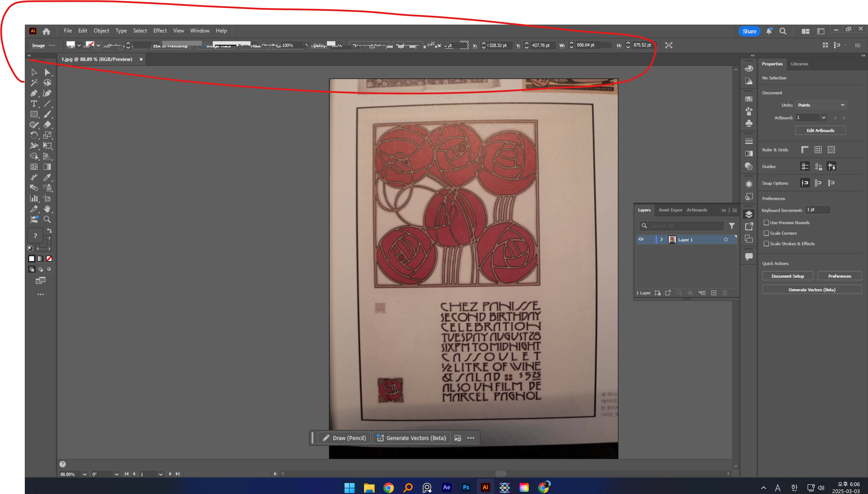
Task: Open the Effect menu
Action: coord(160,30)
